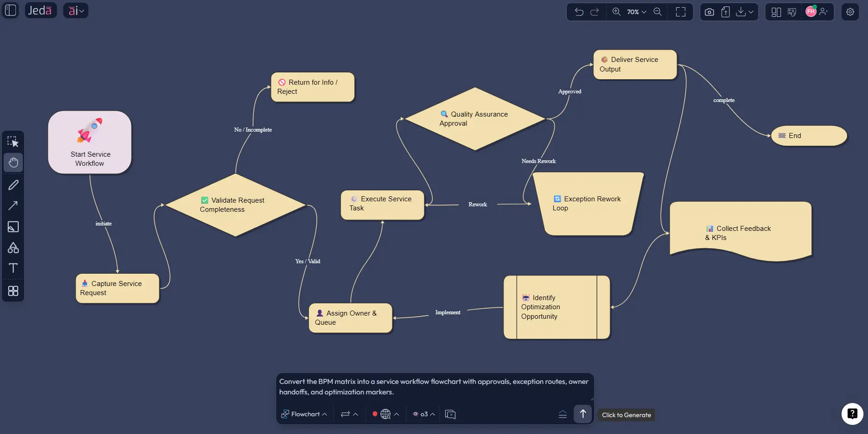This screenshot has width=868, height=434.
Task: Open the shapes tool
Action: [x=13, y=248]
